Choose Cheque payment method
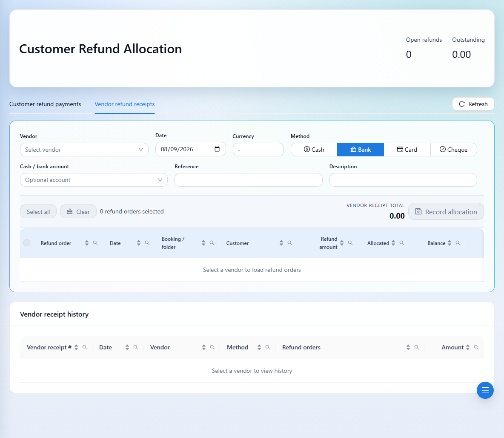Viewport: 504px width, 438px height. point(453,150)
